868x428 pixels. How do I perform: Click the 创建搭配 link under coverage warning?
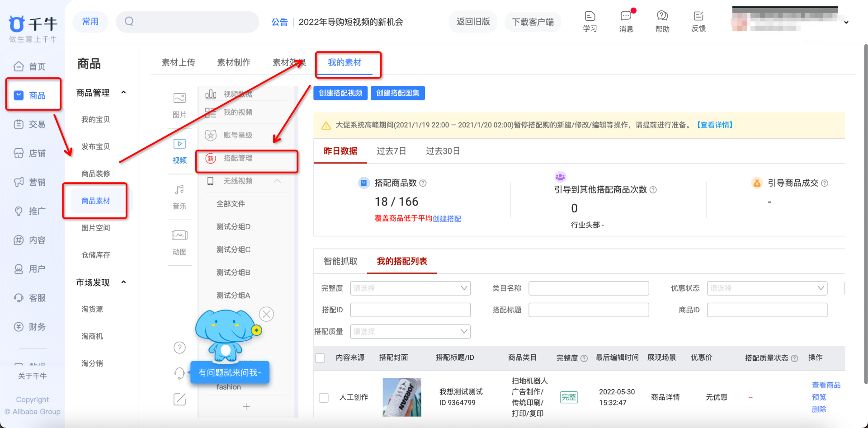[x=447, y=219]
